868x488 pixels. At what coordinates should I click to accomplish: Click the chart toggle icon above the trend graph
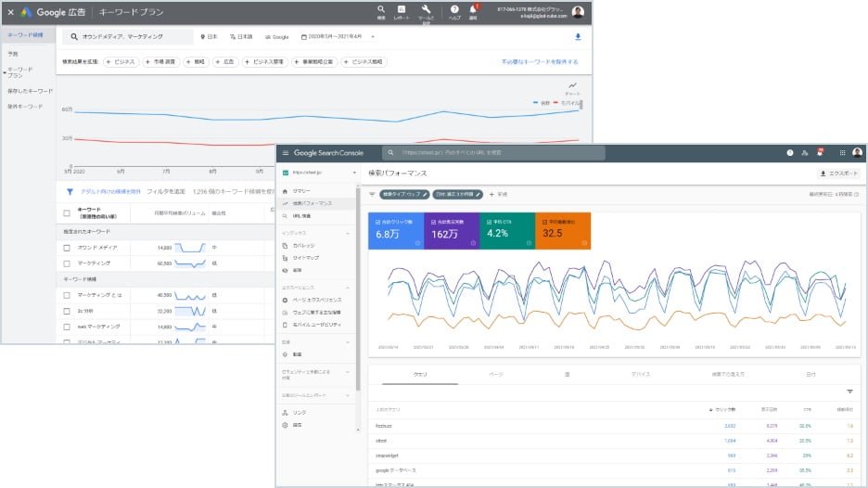click(x=572, y=86)
